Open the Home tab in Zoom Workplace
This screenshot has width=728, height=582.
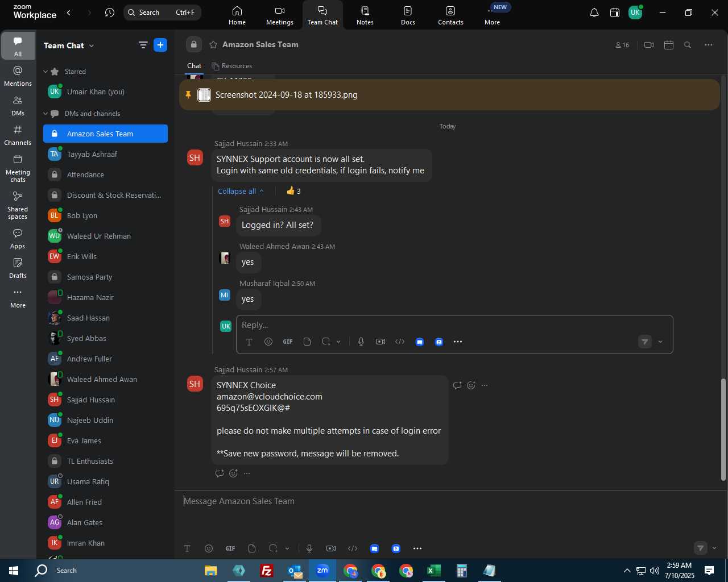coord(237,15)
